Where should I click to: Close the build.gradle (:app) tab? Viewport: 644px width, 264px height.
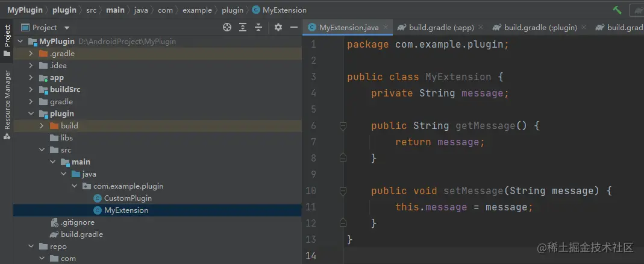pyautogui.click(x=481, y=28)
